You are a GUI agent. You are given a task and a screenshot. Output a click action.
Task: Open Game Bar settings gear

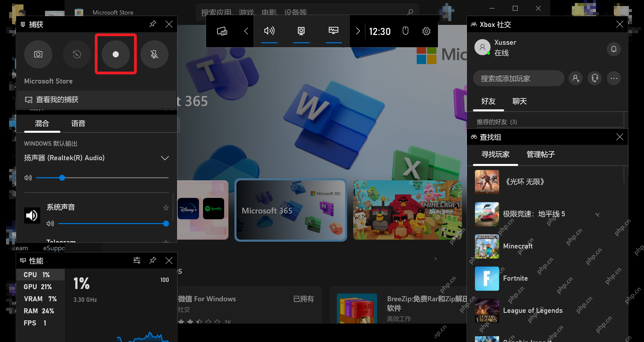click(x=426, y=31)
